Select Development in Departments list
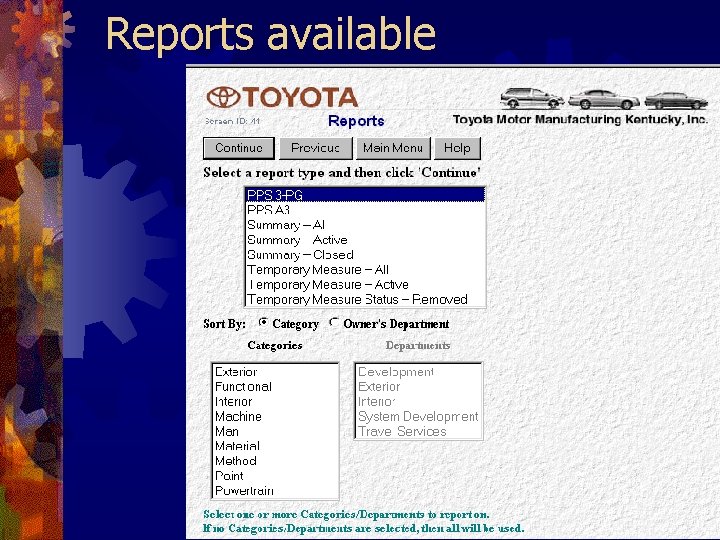The height and width of the screenshot is (540, 720). click(418, 372)
